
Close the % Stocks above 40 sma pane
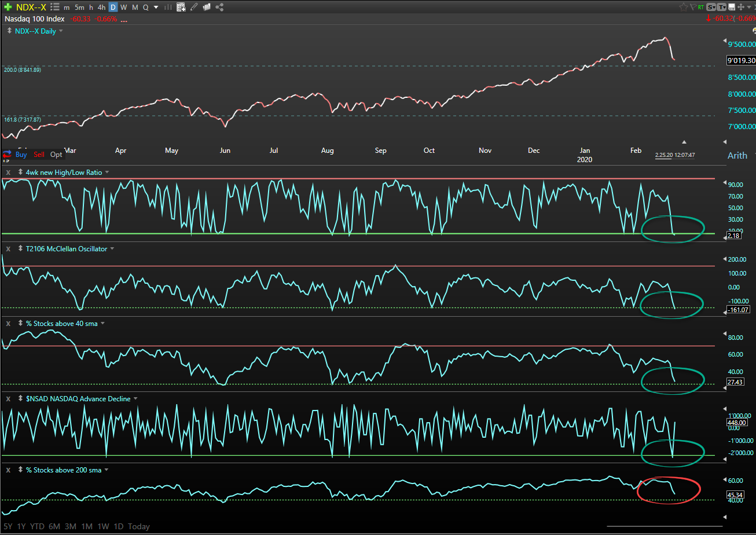(x=8, y=324)
